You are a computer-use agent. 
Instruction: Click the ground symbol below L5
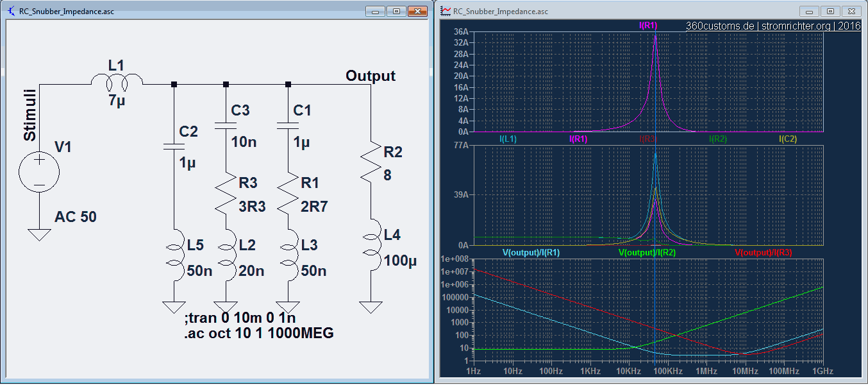174,307
